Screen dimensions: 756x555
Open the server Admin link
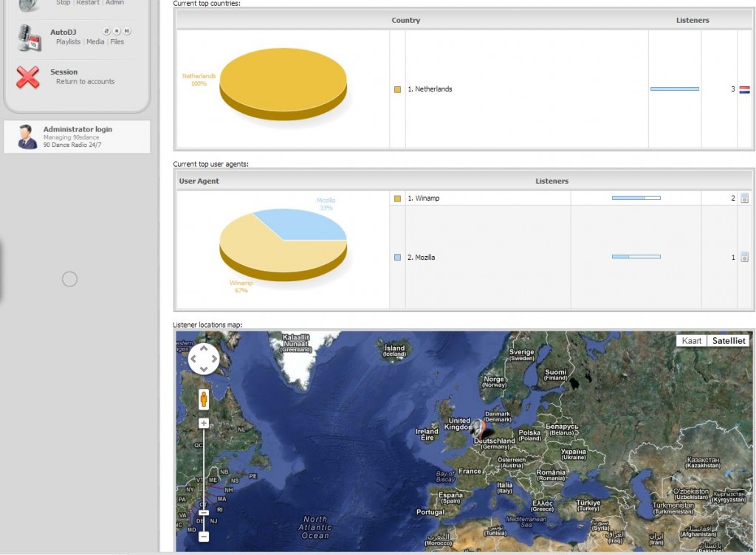[x=114, y=2]
